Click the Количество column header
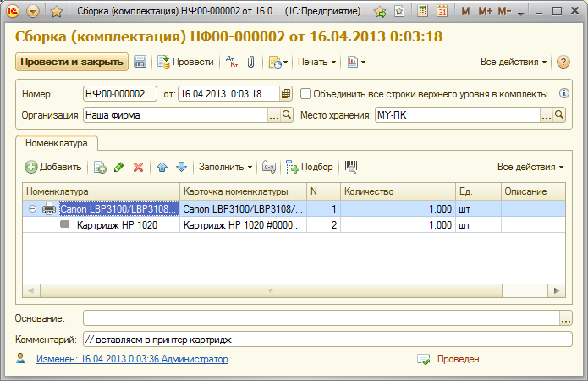Screen dimensions: 588x381 click(398, 191)
